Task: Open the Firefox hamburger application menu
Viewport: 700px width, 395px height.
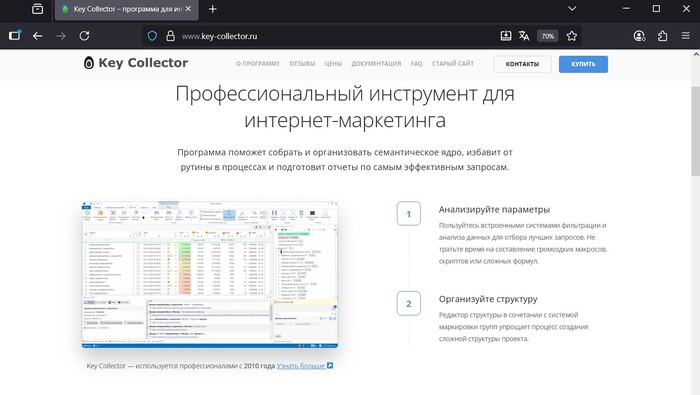Action: [686, 36]
